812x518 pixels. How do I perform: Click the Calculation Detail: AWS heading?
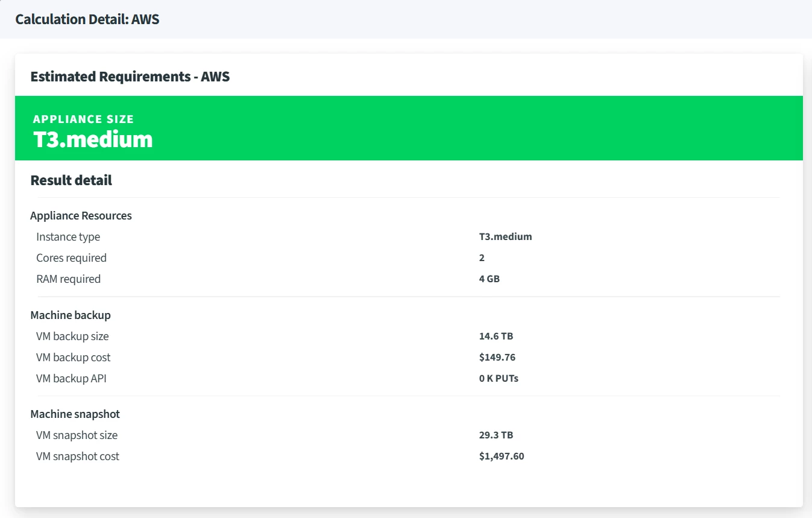point(87,19)
